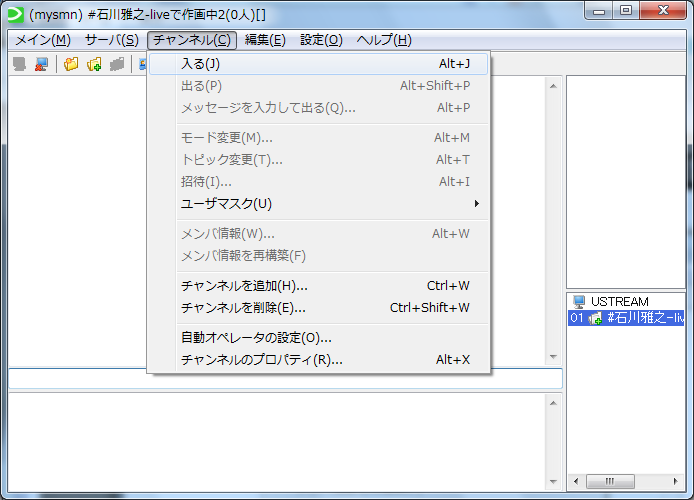Click the grayed connect server toolbar icon
The image size is (694, 500).
click(x=19, y=64)
